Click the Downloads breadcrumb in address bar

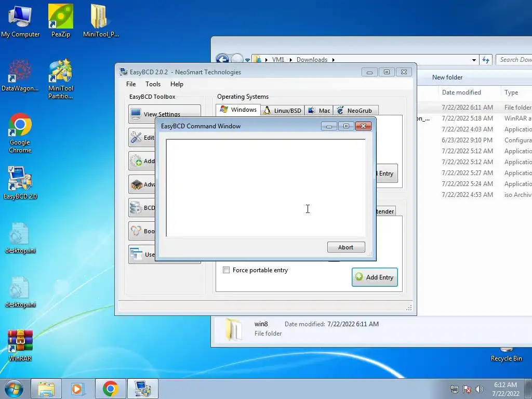click(x=312, y=60)
